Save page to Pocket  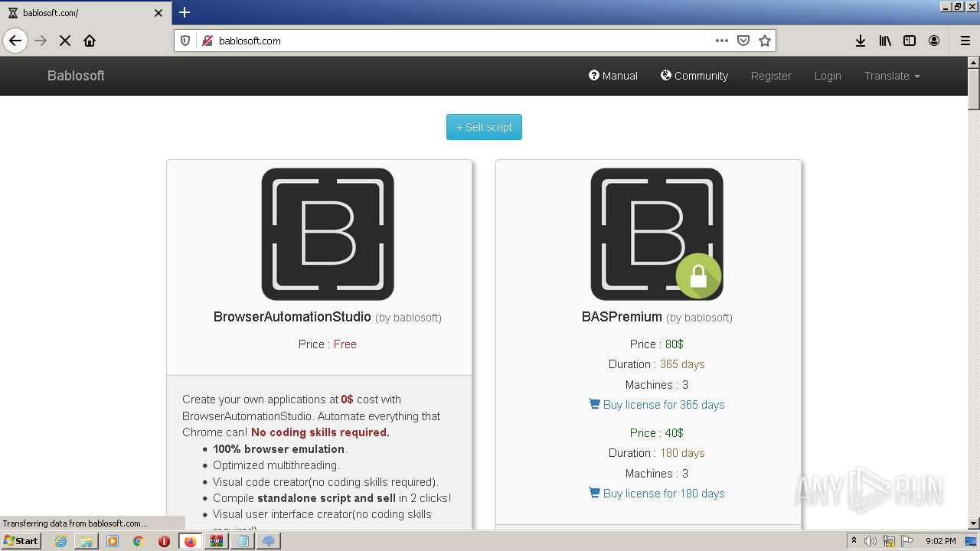pyautogui.click(x=743, y=41)
